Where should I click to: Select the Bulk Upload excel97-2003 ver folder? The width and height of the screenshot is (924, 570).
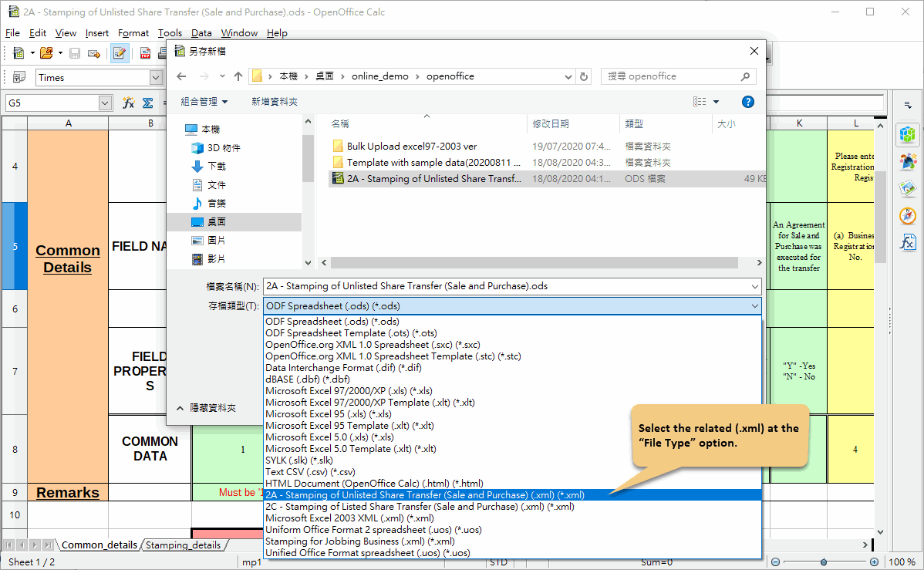(x=411, y=147)
